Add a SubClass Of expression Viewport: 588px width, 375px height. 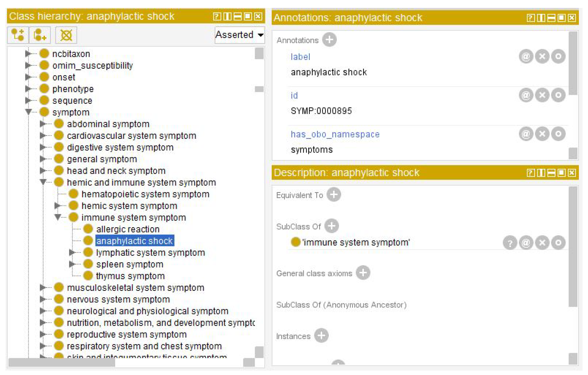coord(331,226)
